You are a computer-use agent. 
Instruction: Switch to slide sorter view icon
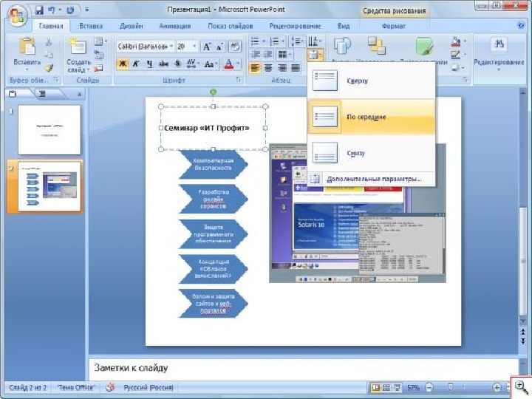point(386,387)
